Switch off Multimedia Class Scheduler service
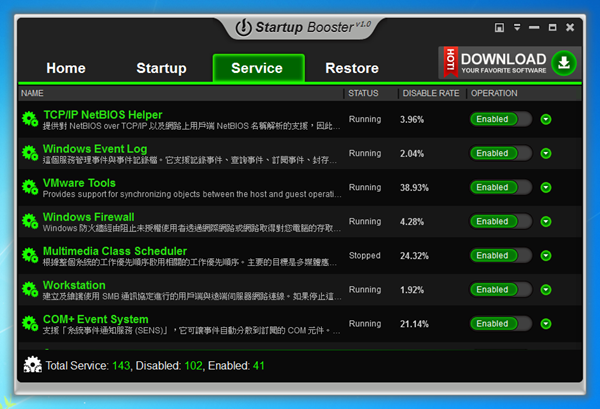Screen dimensions: 600x409 point(501,255)
